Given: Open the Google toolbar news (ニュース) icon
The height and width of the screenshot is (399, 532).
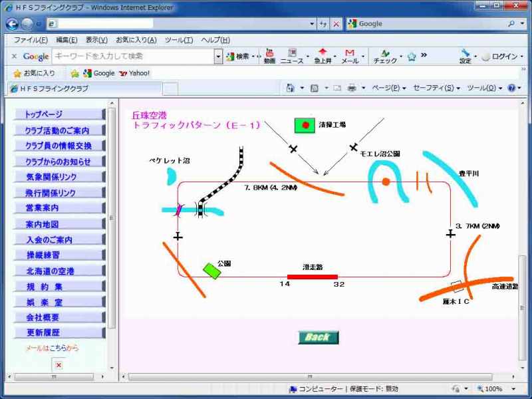Looking at the screenshot, I should [x=291, y=56].
